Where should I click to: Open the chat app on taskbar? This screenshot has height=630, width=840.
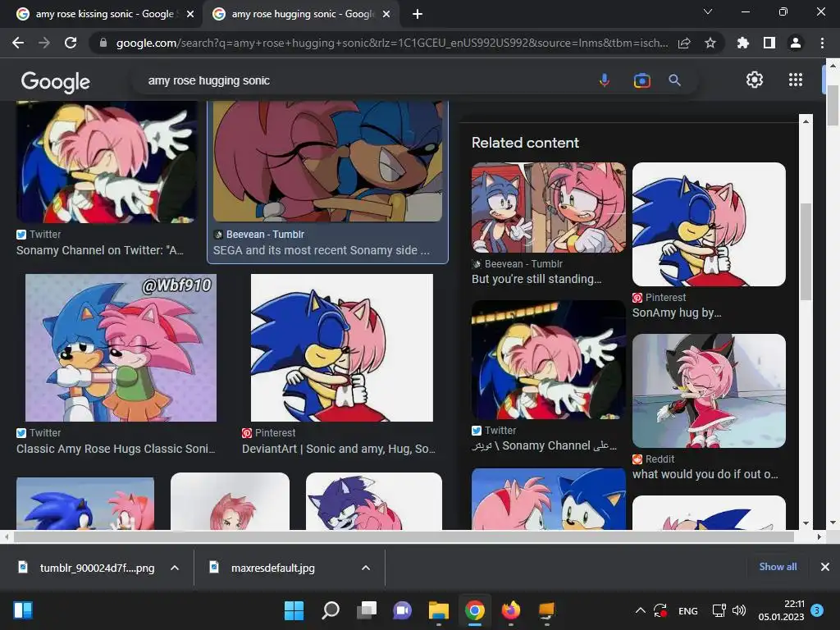click(402, 610)
